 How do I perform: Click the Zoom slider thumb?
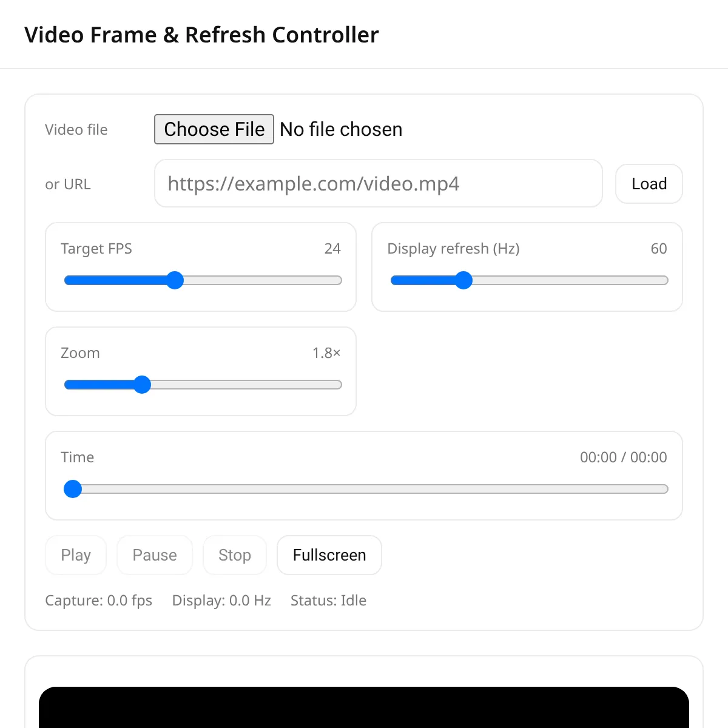tap(142, 385)
